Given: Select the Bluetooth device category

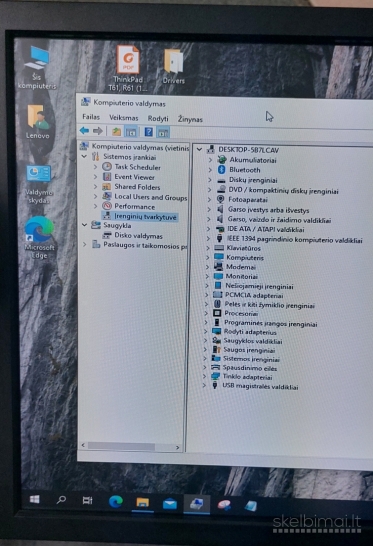Looking at the screenshot, I should (244, 170).
